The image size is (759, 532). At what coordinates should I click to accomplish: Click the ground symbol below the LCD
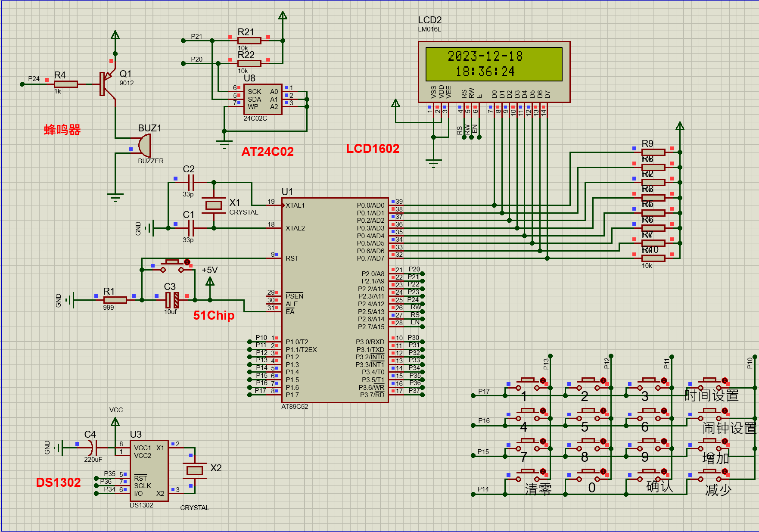pyautogui.click(x=434, y=164)
